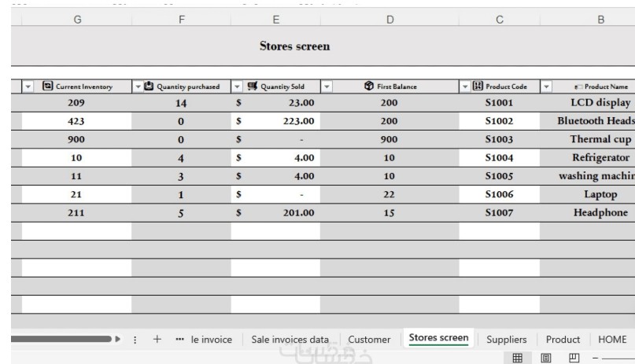Show hidden sheet tabs via ellipsis
Image resolution: width=635 pixels, height=364 pixels.
click(179, 340)
